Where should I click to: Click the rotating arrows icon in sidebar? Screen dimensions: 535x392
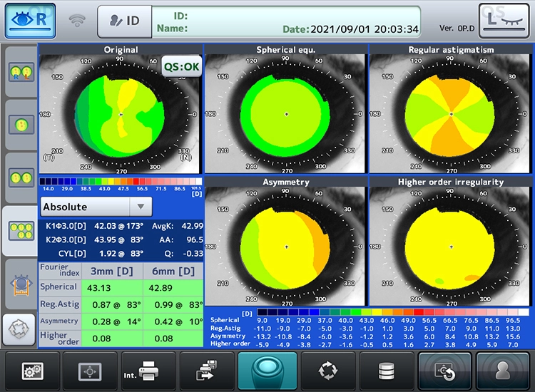(19, 330)
